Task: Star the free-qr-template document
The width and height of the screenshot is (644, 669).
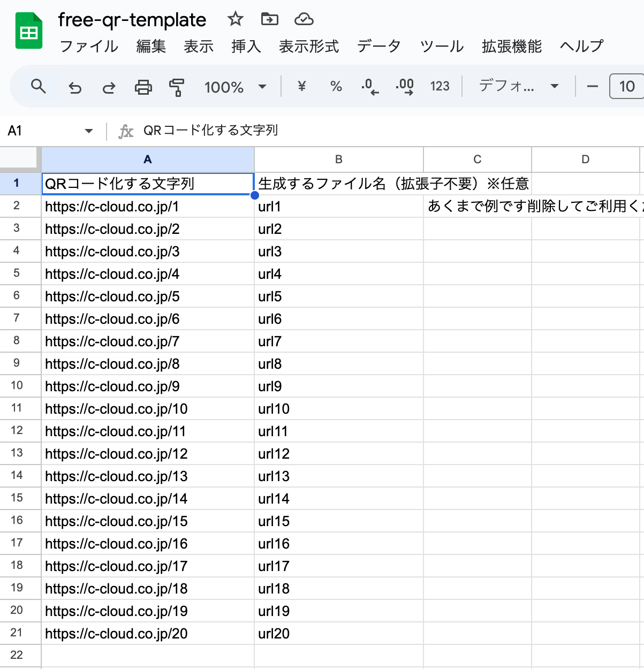Action: coord(236,20)
